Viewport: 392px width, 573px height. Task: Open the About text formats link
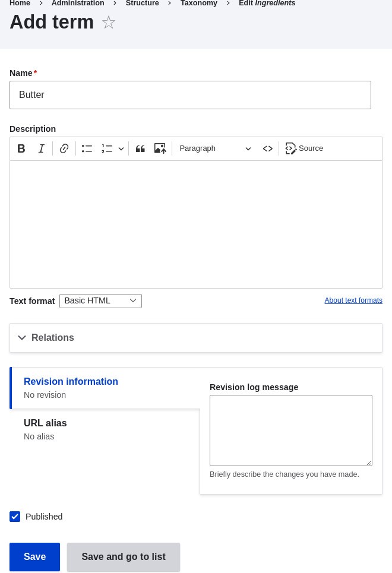[353, 300]
